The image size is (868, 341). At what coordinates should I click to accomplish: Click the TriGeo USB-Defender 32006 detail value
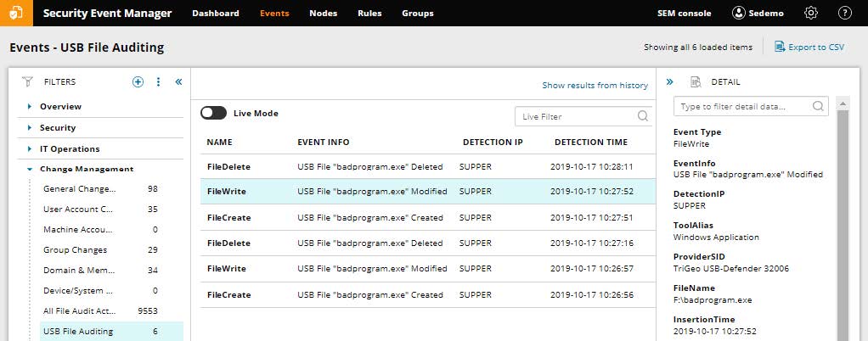tap(730, 269)
